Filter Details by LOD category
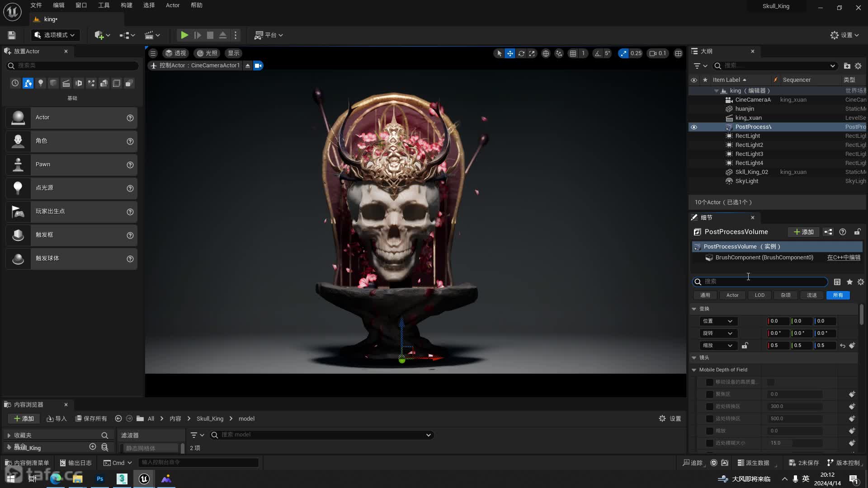 click(759, 296)
